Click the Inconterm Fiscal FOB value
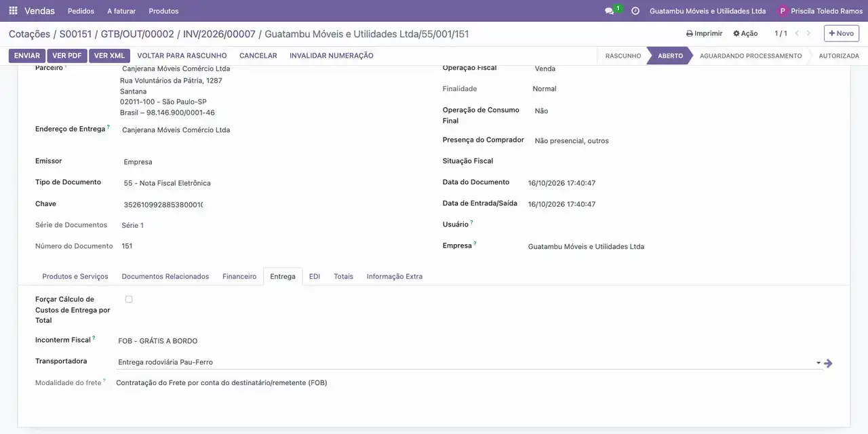Viewport: 868px width, 434px height. click(158, 341)
